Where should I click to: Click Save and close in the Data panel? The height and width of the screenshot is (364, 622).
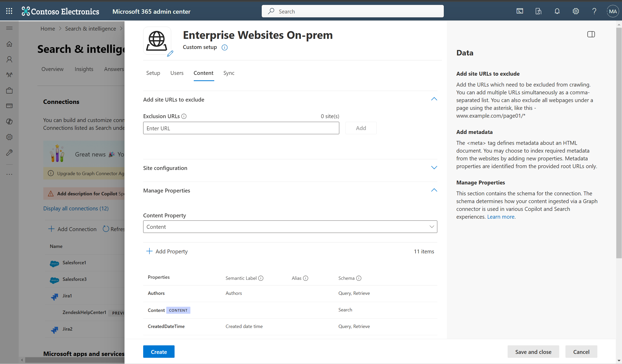point(533,352)
